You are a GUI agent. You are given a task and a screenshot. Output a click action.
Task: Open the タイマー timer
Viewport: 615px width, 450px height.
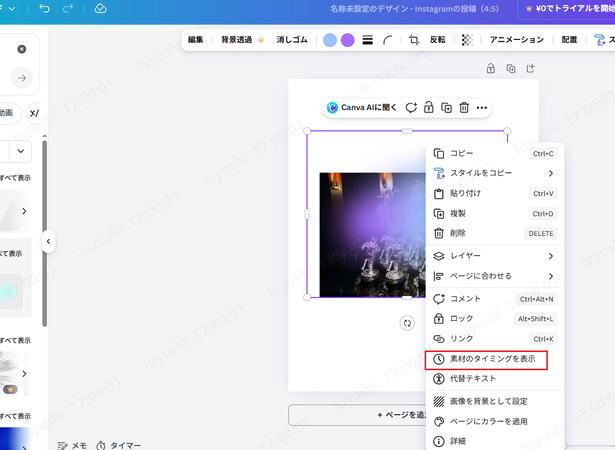[119, 445]
